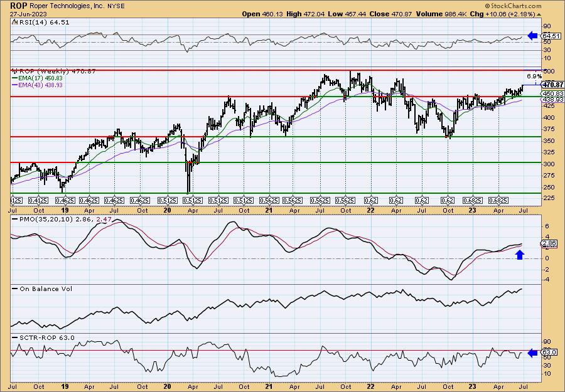The height and width of the screenshot is (392, 565).
Task: Click the 63.0 SCTR value tag on axis
Action: point(550,352)
